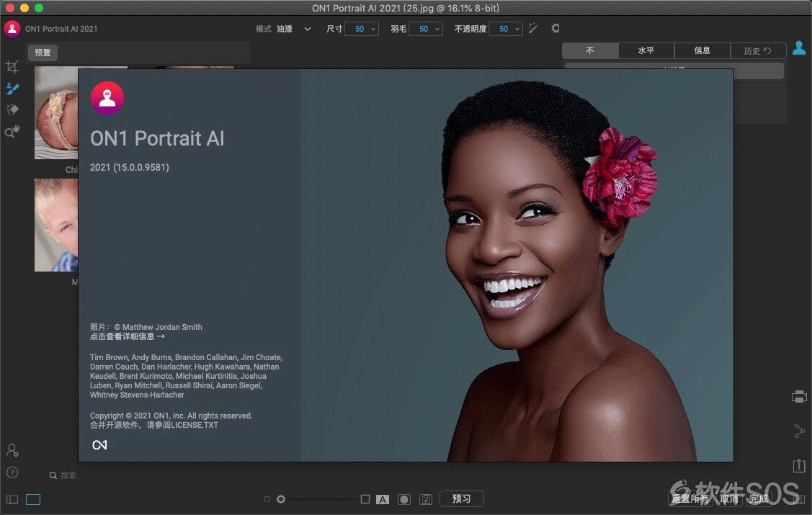The width and height of the screenshot is (812, 515).
Task: Toggle show mask circle icon at bottom
Action: 404,499
